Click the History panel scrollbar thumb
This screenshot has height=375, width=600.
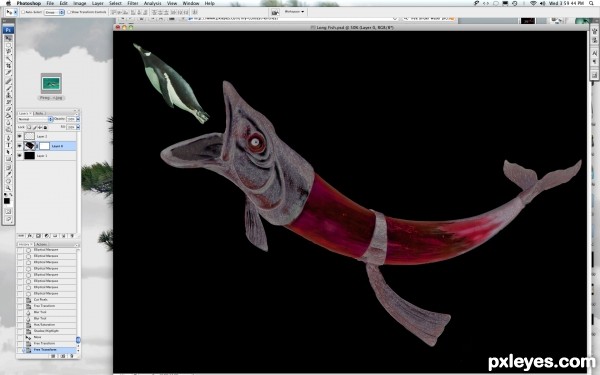[x=78, y=339]
